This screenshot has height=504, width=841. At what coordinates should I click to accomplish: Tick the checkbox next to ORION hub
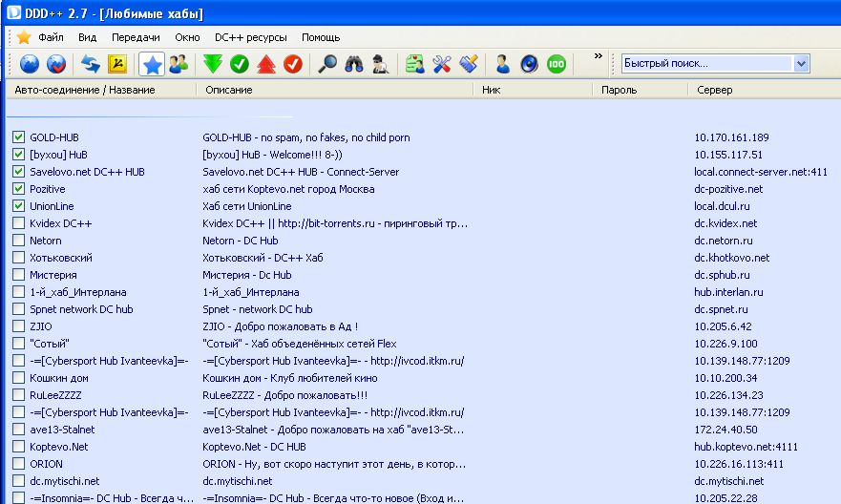tap(18, 464)
